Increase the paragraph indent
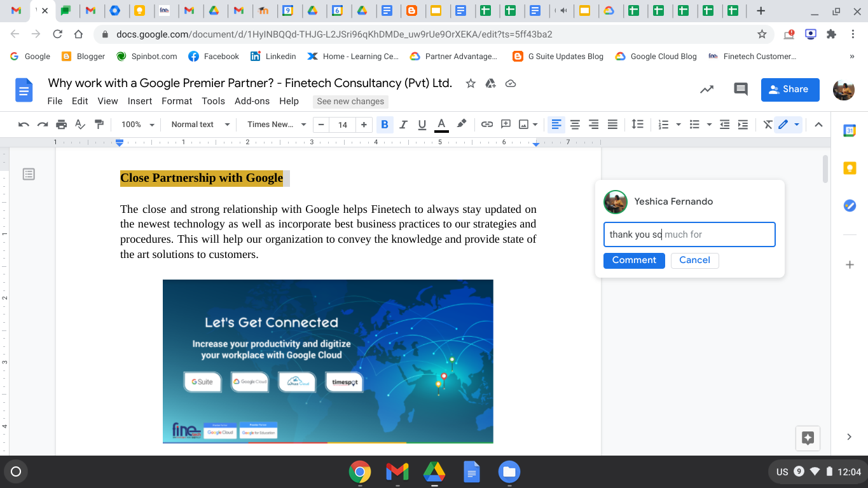868x488 pixels. tap(743, 125)
